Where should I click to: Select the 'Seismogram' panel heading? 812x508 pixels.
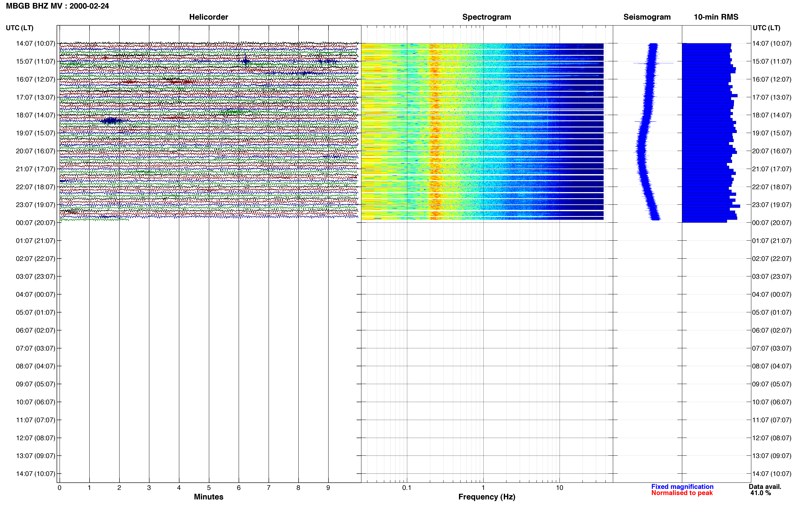click(x=647, y=17)
